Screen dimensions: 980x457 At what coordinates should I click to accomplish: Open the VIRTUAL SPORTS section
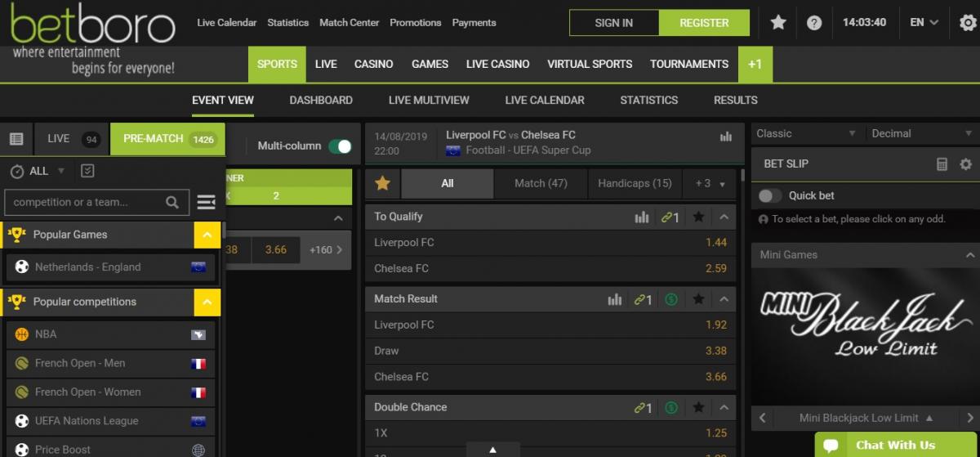coord(590,64)
